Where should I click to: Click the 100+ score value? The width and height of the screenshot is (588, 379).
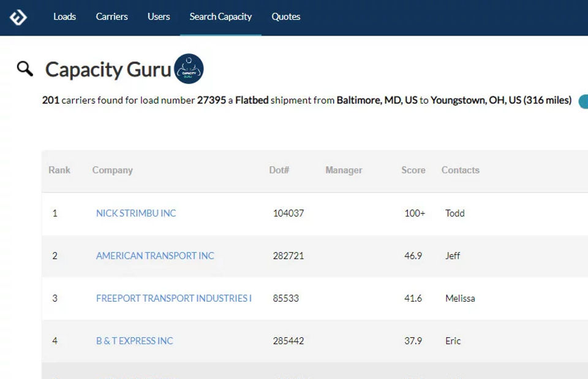[x=415, y=213]
